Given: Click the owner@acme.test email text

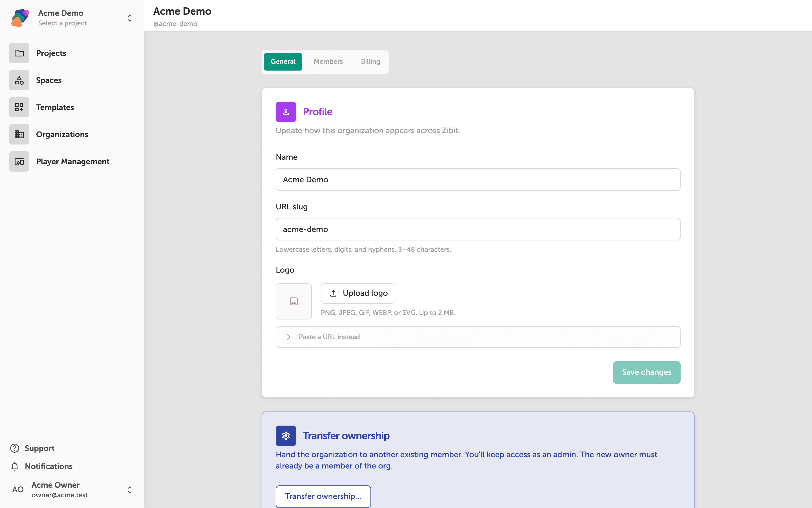Looking at the screenshot, I should pyautogui.click(x=59, y=495).
